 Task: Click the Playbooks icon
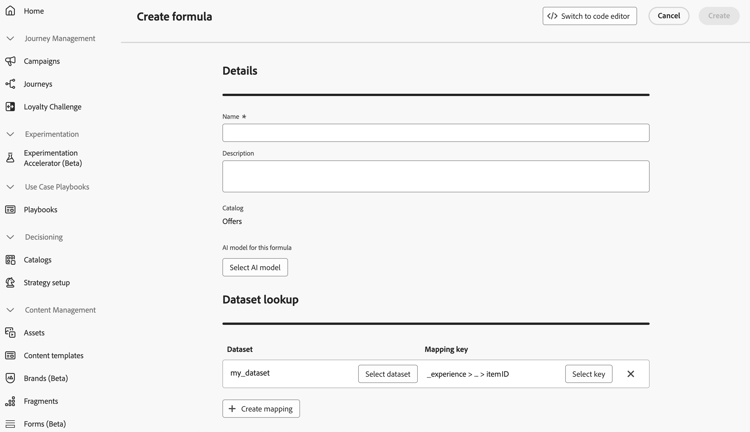[10, 210]
